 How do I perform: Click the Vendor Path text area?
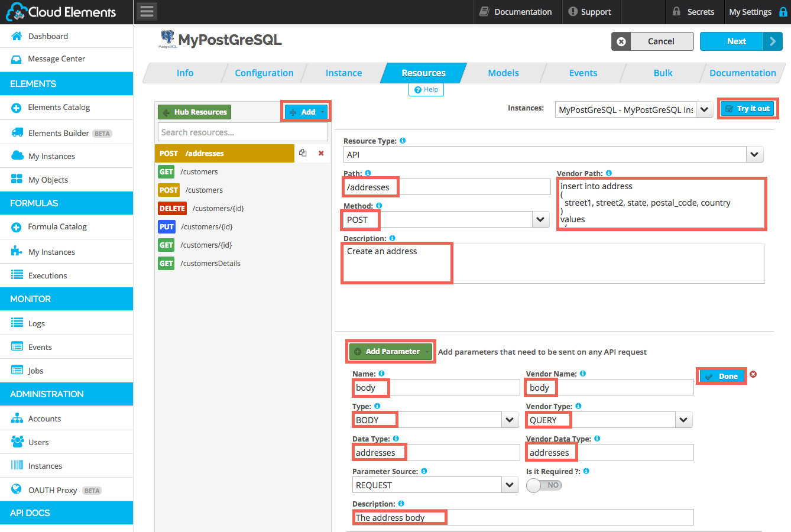tap(661, 203)
